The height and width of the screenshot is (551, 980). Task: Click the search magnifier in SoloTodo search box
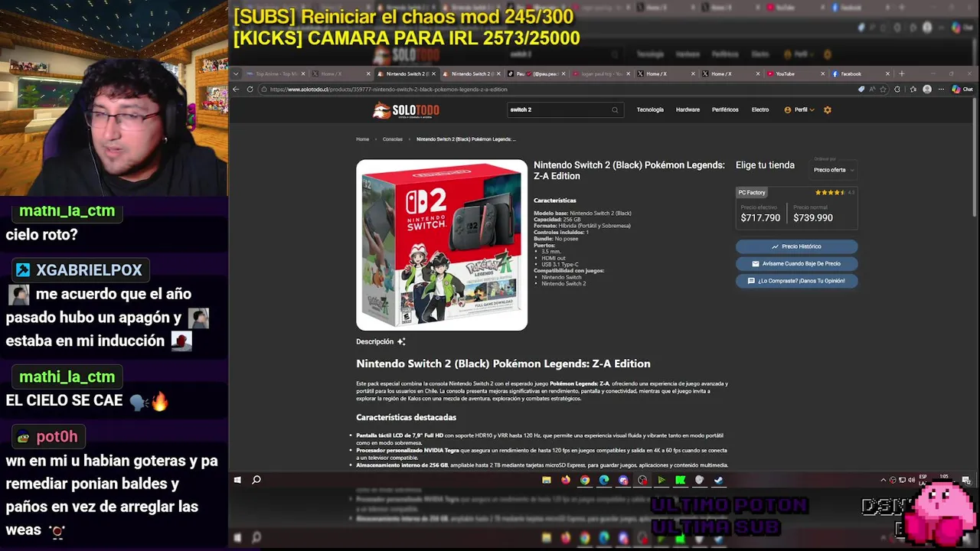coord(614,110)
